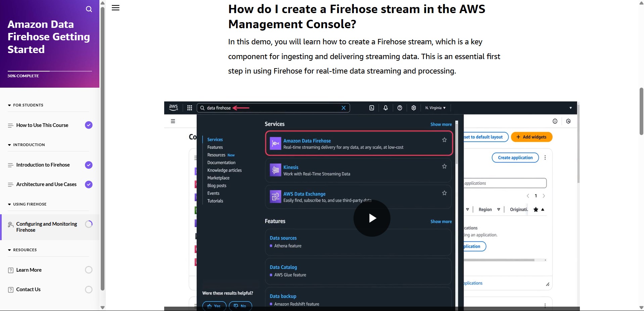
Task: Collapse the USING FIREHOSE section
Action: [x=9, y=204]
